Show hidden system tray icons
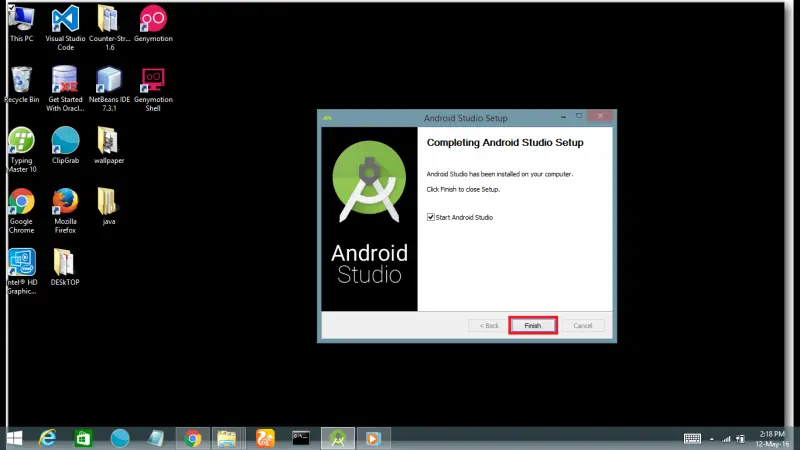This screenshot has width=800, height=450. click(x=712, y=439)
